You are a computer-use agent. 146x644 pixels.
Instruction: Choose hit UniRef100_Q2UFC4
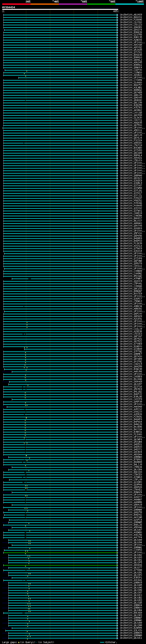pos(131,520)
